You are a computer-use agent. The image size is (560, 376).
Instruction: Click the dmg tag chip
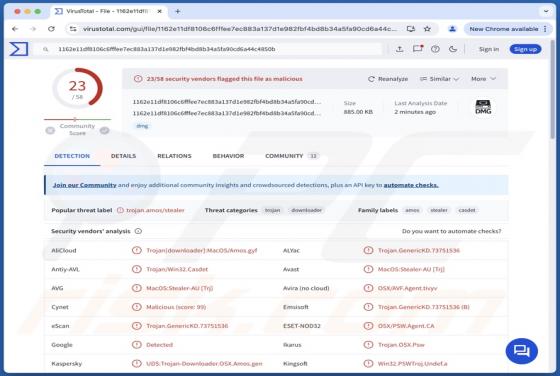[x=142, y=126]
